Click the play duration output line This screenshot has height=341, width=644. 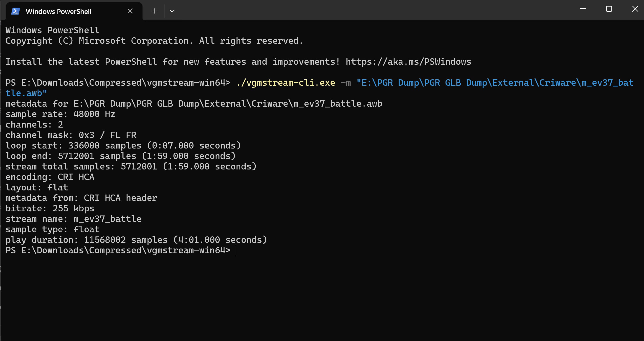coord(136,240)
